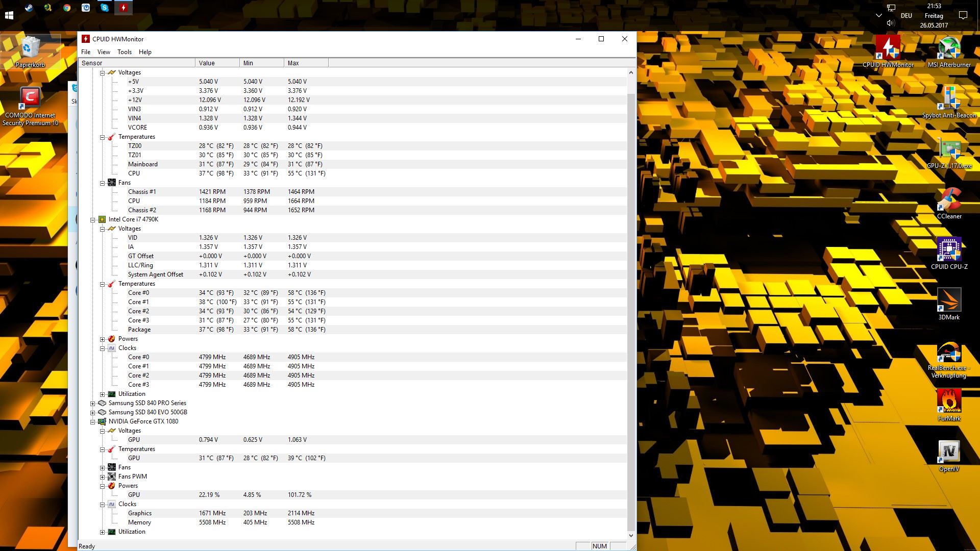
Task: Open the RealBench shortcut icon
Action: 949,353
